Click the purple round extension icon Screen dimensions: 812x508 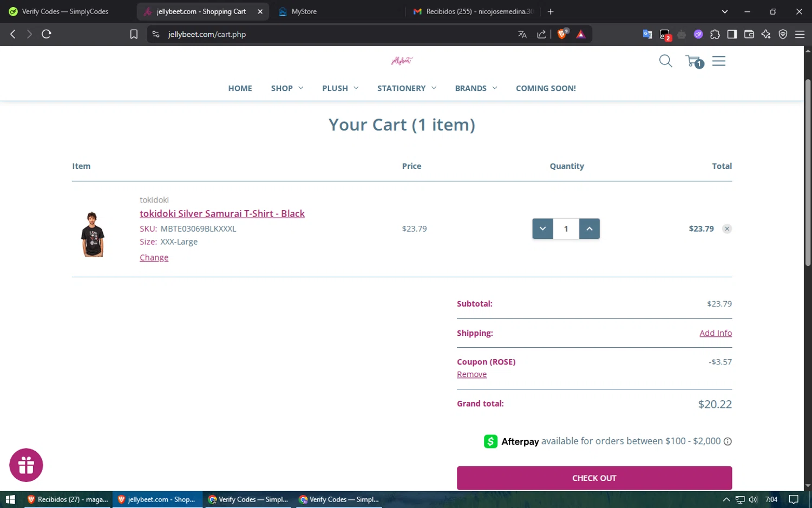[698, 34]
